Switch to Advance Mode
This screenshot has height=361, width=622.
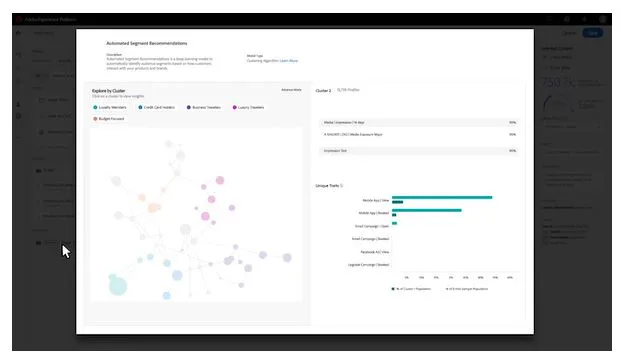tap(291, 90)
